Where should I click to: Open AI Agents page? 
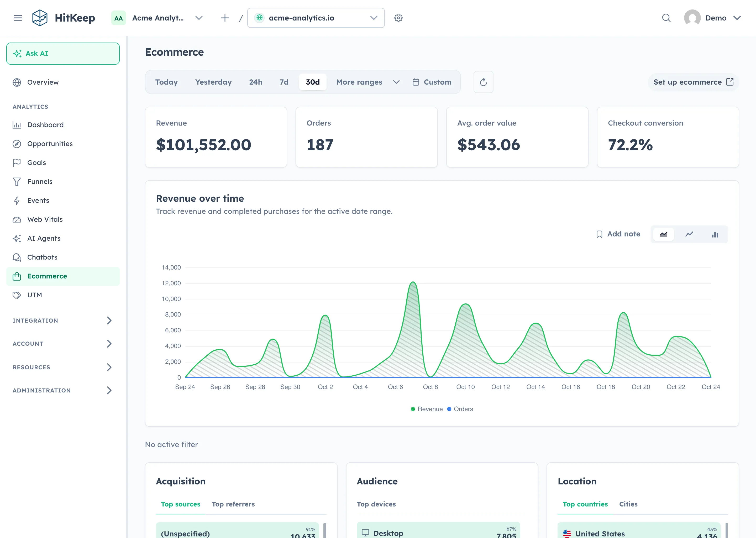pyautogui.click(x=63, y=238)
